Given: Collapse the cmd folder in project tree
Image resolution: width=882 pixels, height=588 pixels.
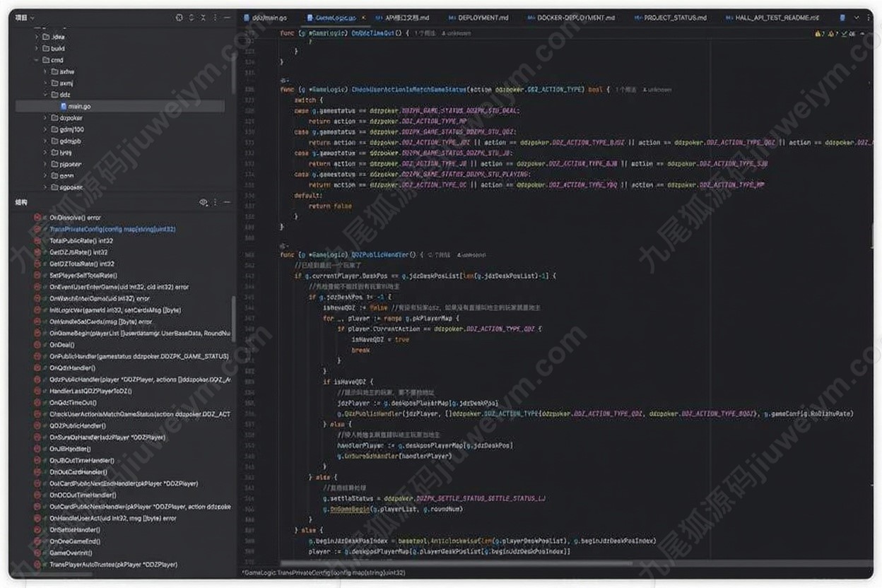Looking at the screenshot, I should tap(36, 60).
